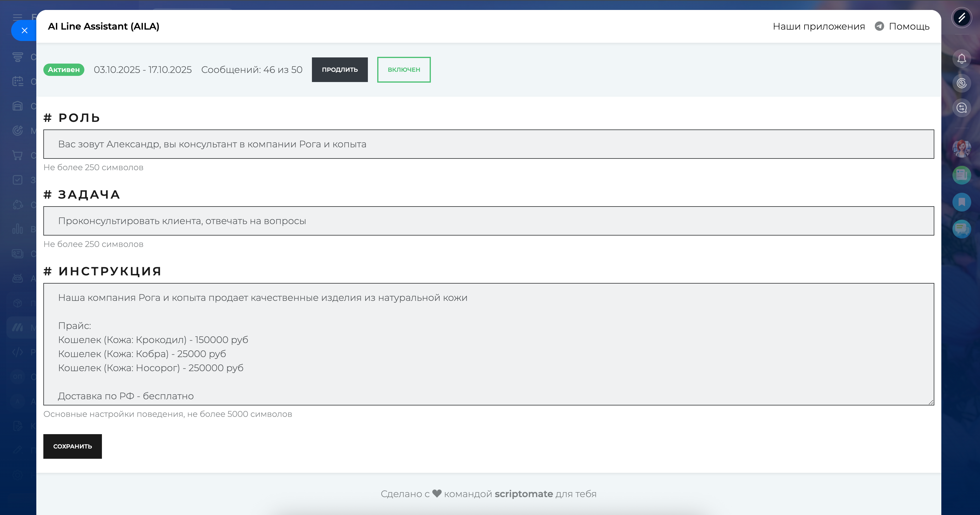This screenshot has height=515, width=980.
Task: Close the AILA panel with blue X
Action: 24,30
